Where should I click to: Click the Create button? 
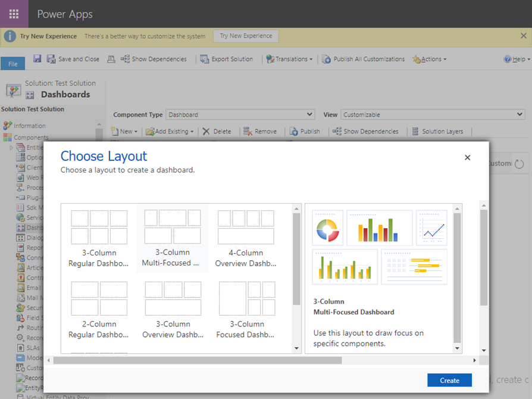(x=449, y=381)
